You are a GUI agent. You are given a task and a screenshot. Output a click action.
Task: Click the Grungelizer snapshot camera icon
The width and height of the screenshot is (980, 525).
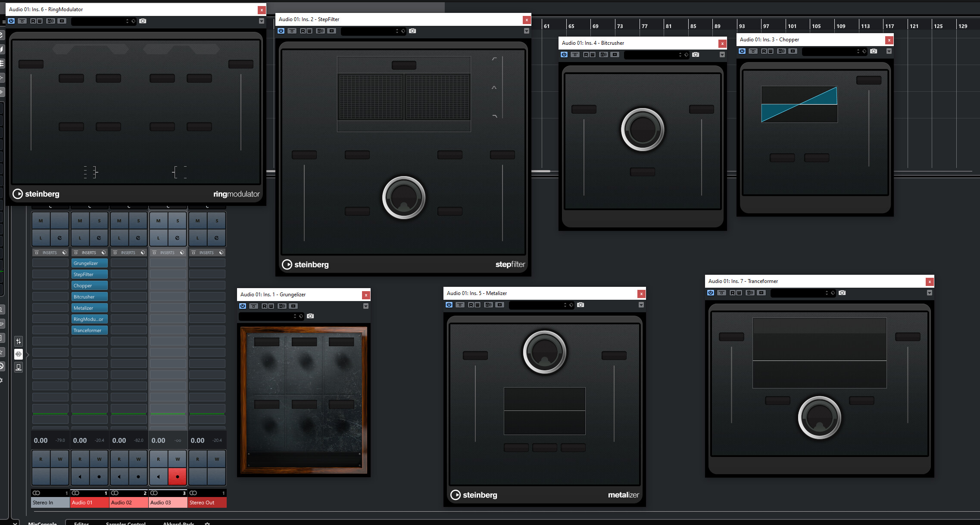click(x=310, y=316)
